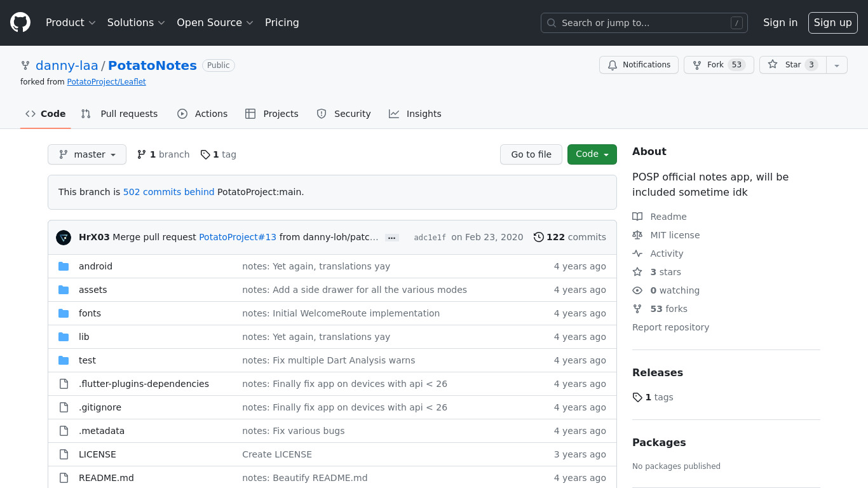
Task: Click the book icon next to Readme
Action: tap(637, 217)
